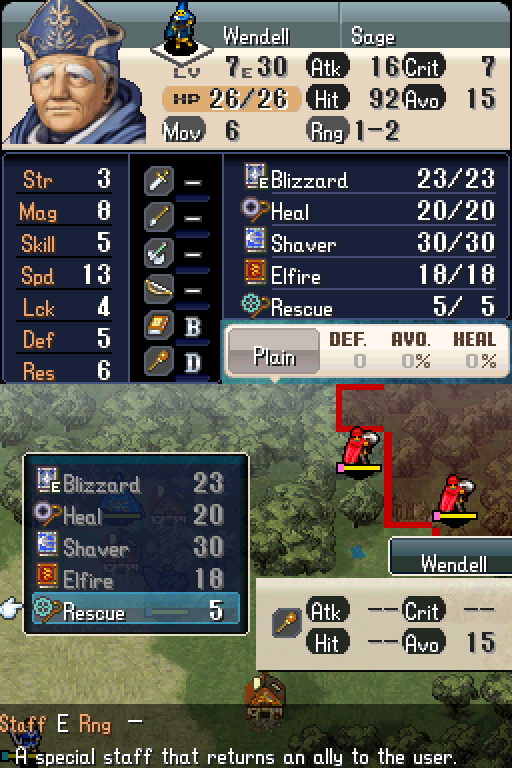Click the HP 26/26 bar
Image resolution: width=512 pixels, height=768 pixels.
(x=231, y=99)
